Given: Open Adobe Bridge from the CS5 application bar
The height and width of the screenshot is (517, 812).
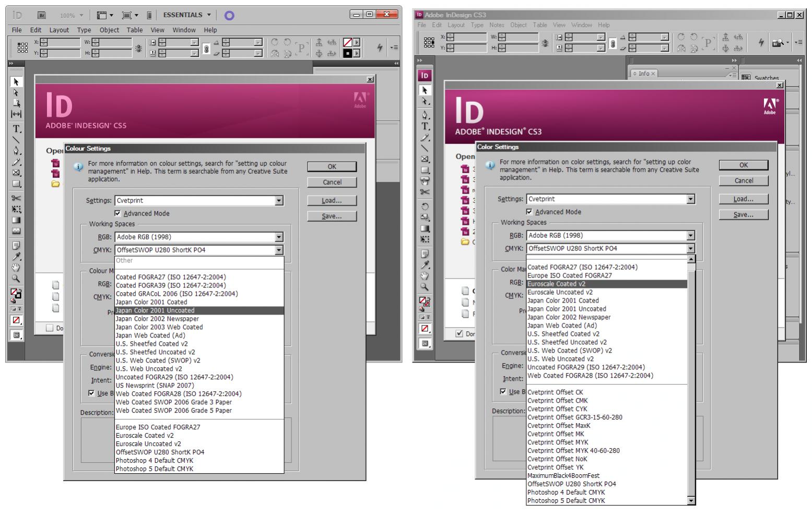Looking at the screenshot, I should (42, 15).
